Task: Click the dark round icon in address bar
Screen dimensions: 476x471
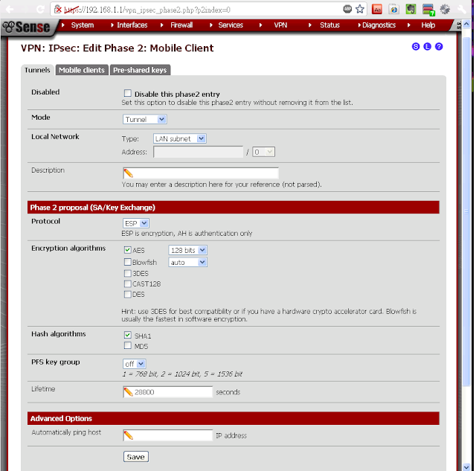Action: pos(347,9)
